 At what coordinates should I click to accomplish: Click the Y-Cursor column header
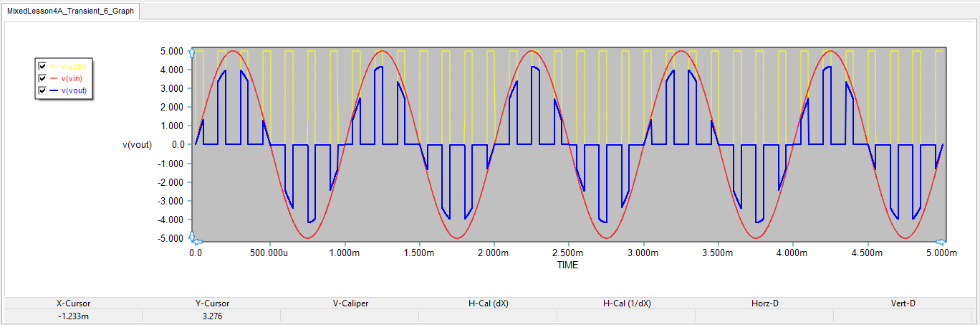[x=212, y=303]
